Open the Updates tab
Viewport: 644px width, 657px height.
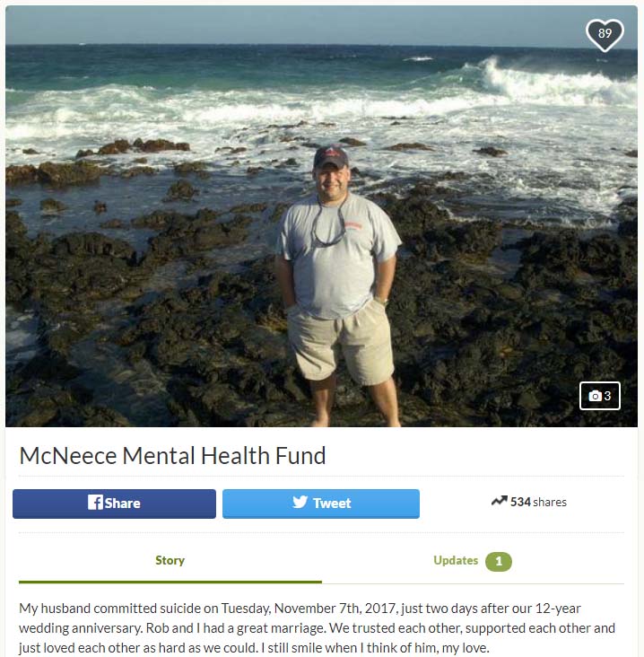473,561
